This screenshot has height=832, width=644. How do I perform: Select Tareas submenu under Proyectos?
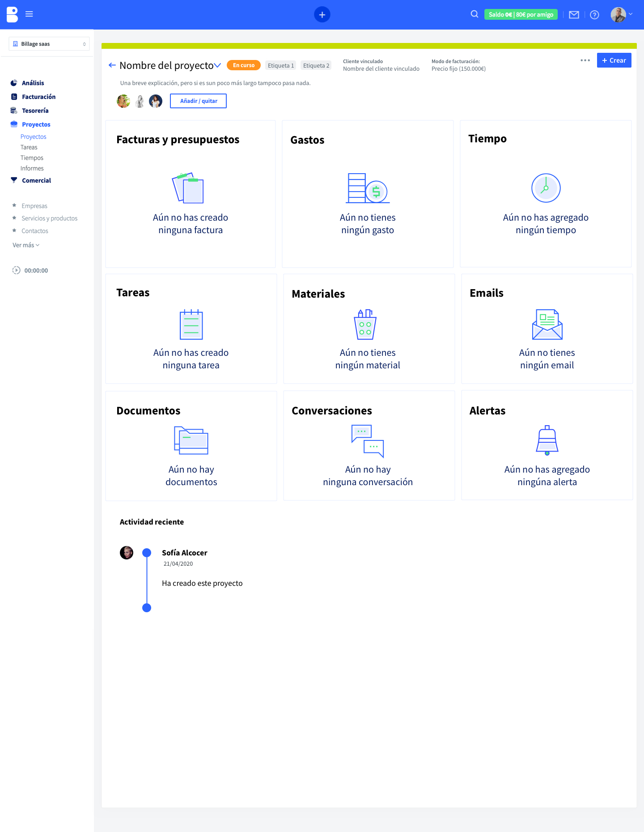(x=29, y=147)
